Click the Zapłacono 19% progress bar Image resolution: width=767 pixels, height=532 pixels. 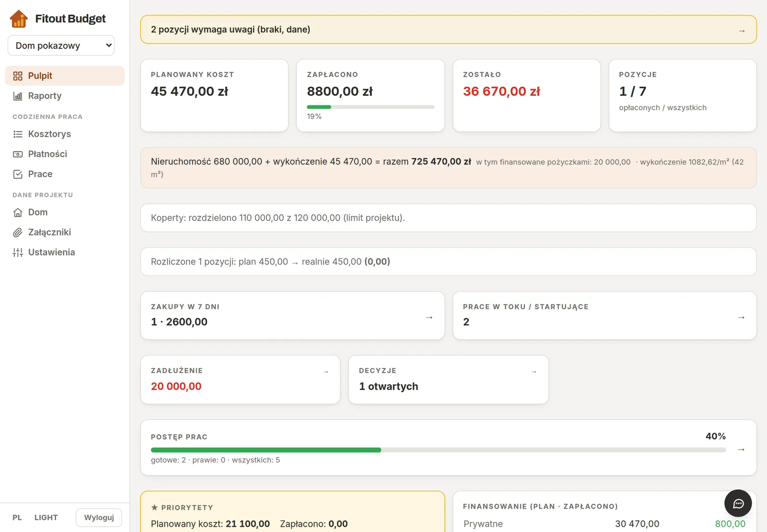point(371,107)
